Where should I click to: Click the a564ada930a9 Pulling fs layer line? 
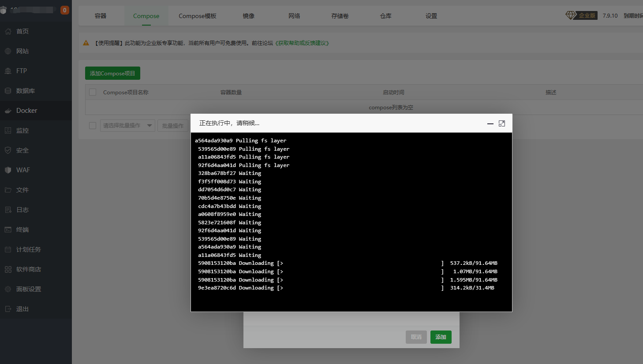pos(240,141)
